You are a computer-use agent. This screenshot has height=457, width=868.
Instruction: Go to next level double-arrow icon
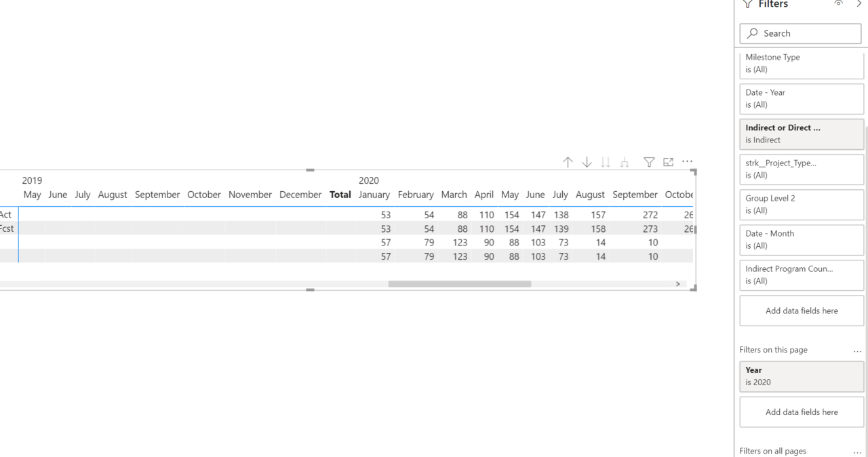click(606, 162)
